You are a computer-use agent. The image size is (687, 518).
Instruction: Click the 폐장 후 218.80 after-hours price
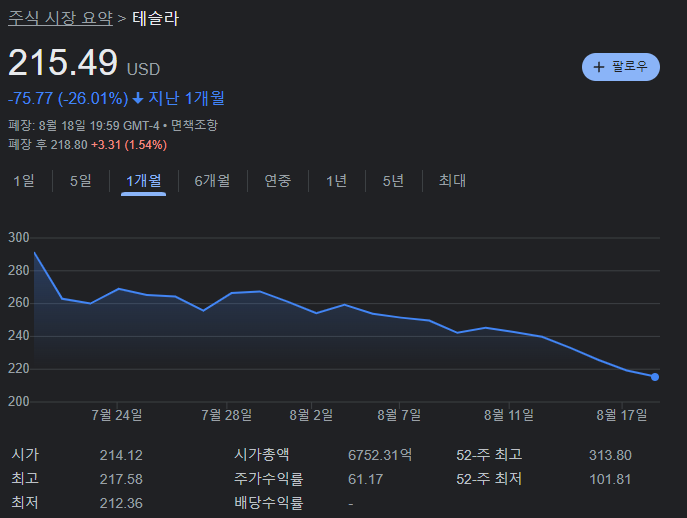point(48,145)
